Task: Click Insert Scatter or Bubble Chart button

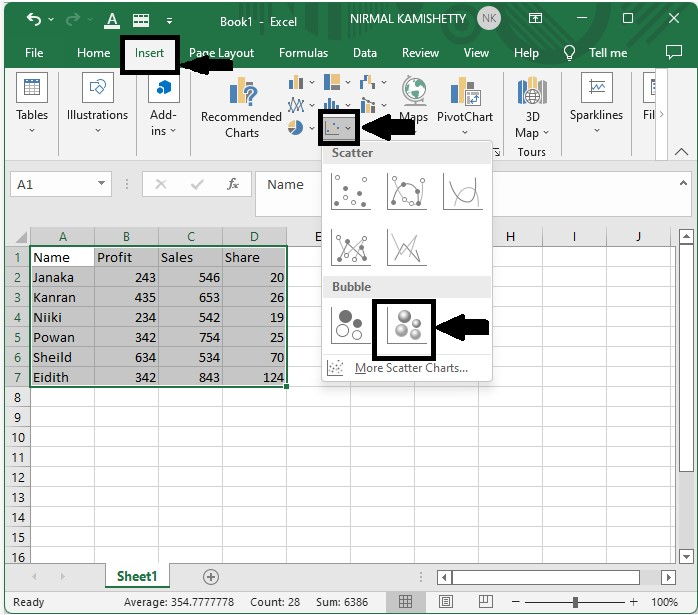Action: (x=338, y=128)
